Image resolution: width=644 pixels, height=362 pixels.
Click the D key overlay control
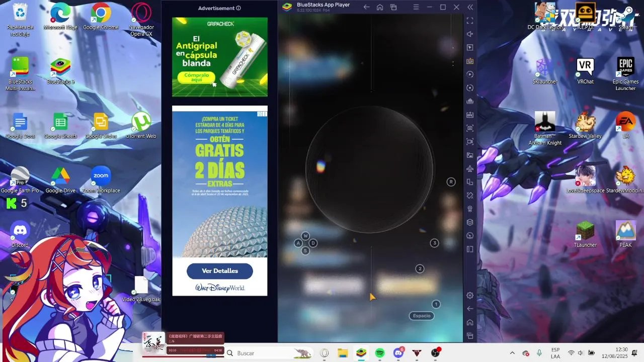coord(313,243)
